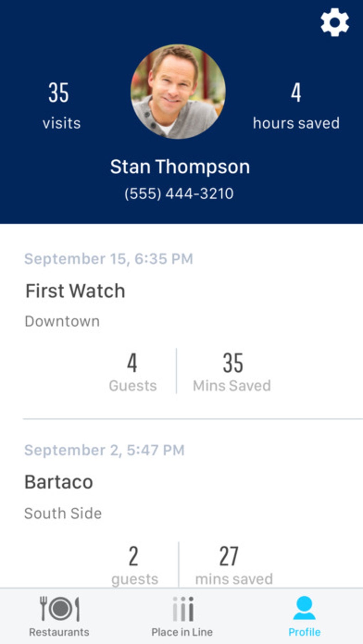Tap the Restaurants fork and plate icon
Image resolution: width=363 pixels, height=644 pixels.
coord(59,608)
